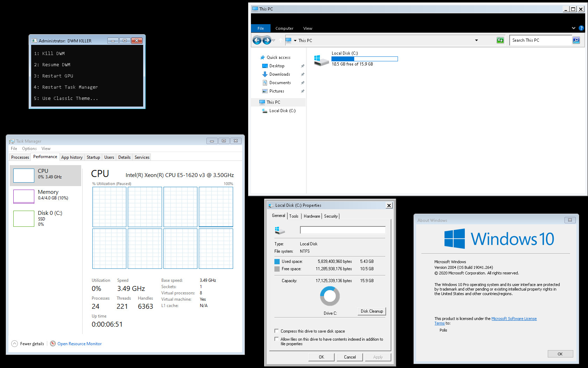The width and height of the screenshot is (588, 368).
Task: Click the Back arrow in This PC window
Action: [x=257, y=40]
